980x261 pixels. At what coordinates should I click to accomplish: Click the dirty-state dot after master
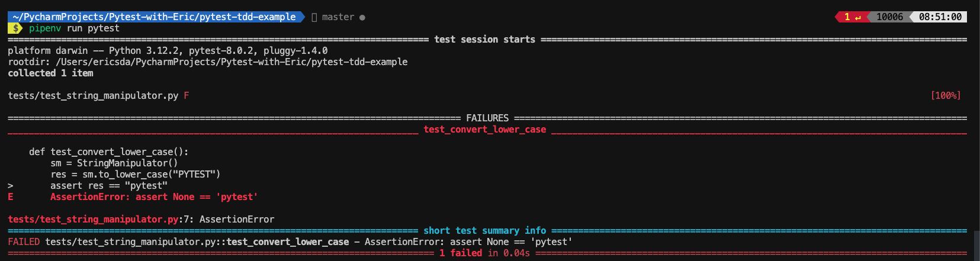click(362, 18)
